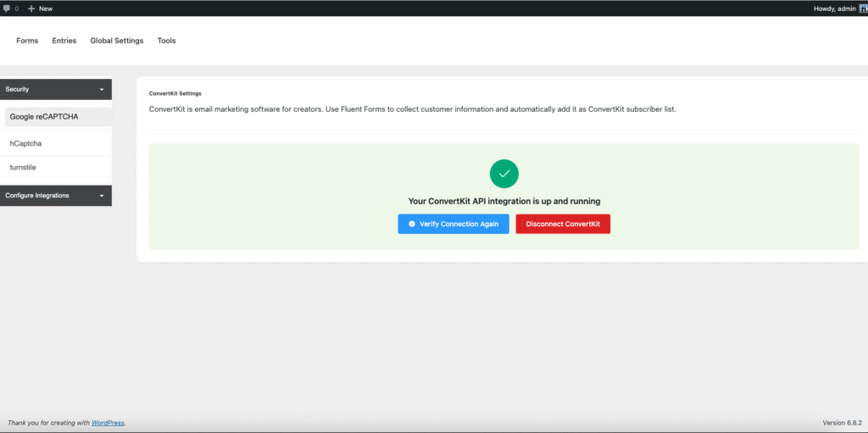Click the red Disconnect ConvertKit button
This screenshot has width=868, height=433.
563,224
